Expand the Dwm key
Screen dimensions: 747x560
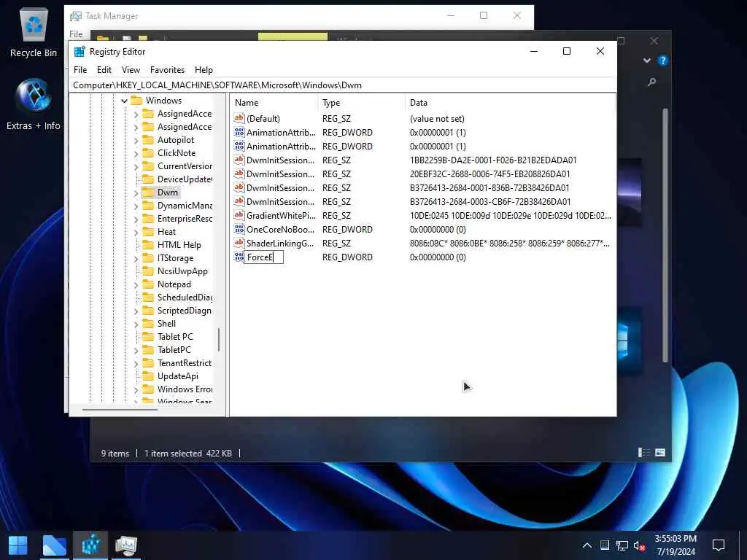coord(136,192)
